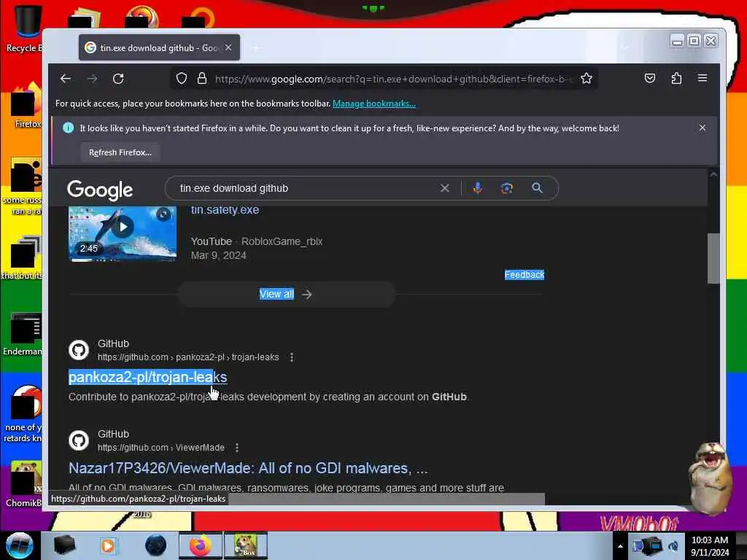This screenshot has height=560, width=747.
Task: Open Nazar17P3426/ViewerMade result link
Action: (248, 468)
